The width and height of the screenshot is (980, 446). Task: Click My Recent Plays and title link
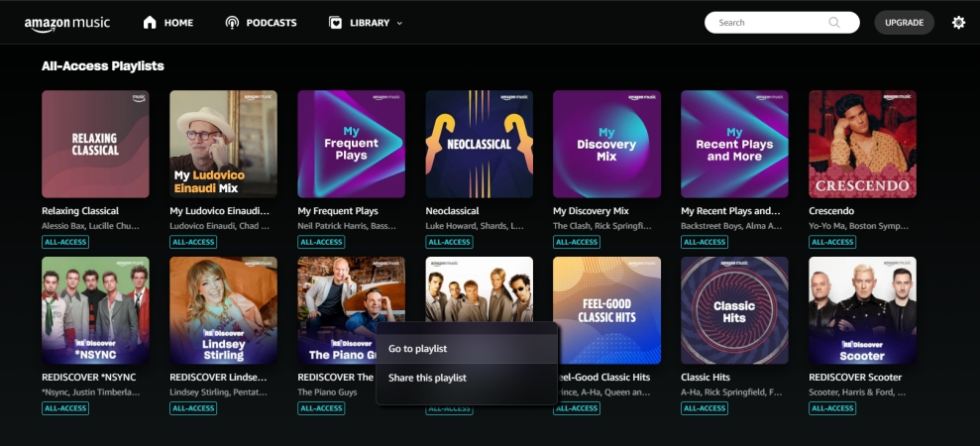pos(730,211)
